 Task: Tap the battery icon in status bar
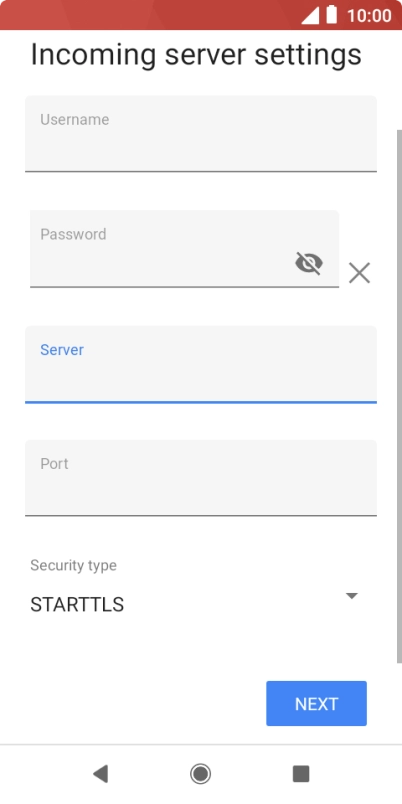pyautogui.click(x=332, y=14)
